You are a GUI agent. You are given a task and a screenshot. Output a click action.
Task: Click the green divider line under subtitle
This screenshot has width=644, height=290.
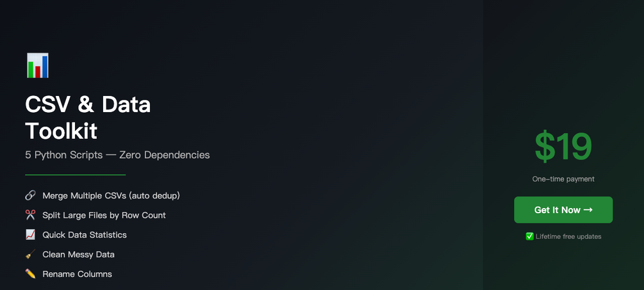tap(75, 174)
